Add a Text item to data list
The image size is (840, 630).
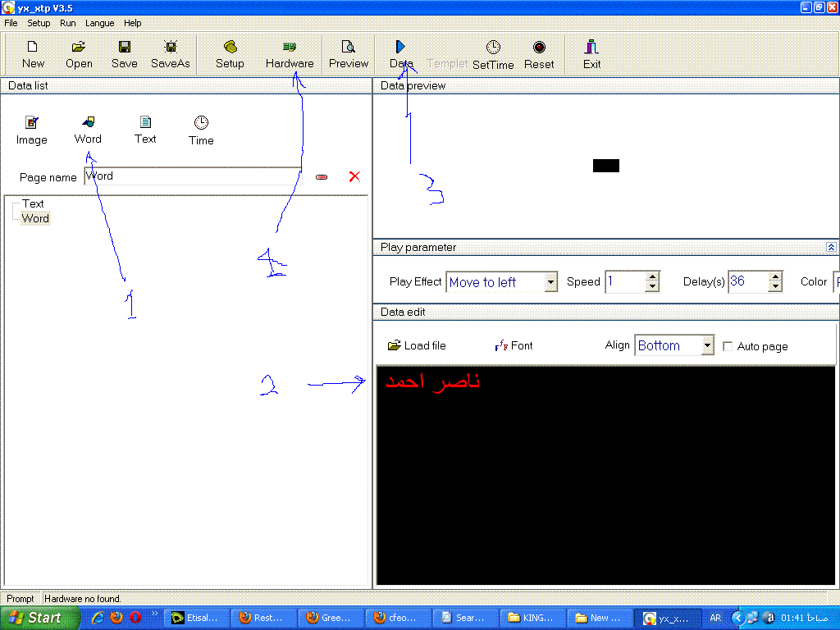pyautogui.click(x=145, y=130)
